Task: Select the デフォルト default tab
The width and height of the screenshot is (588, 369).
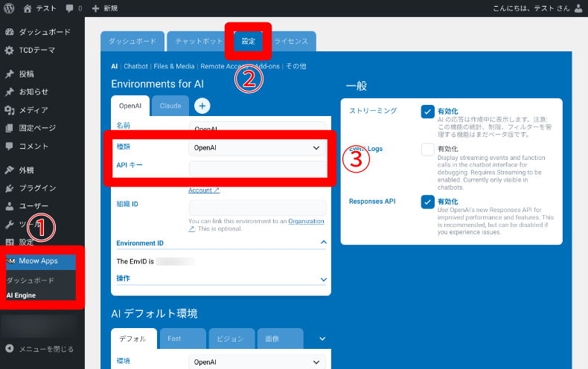Action: (133, 338)
